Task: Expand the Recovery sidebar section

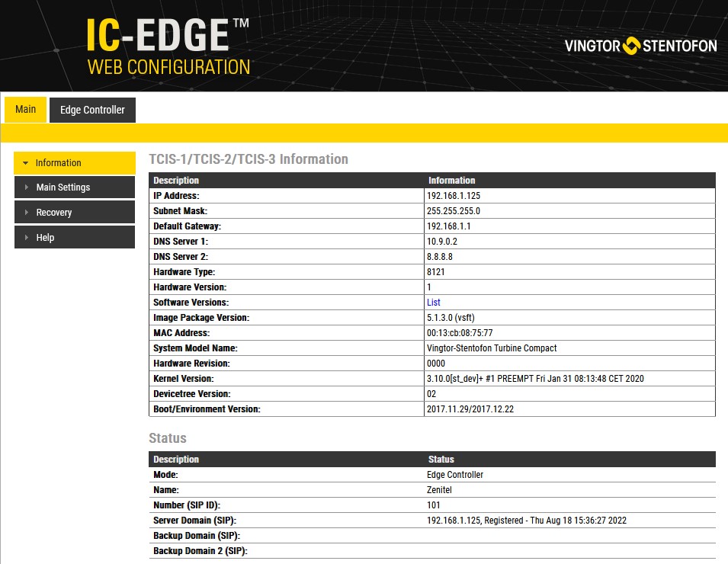Action: (75, 212)
